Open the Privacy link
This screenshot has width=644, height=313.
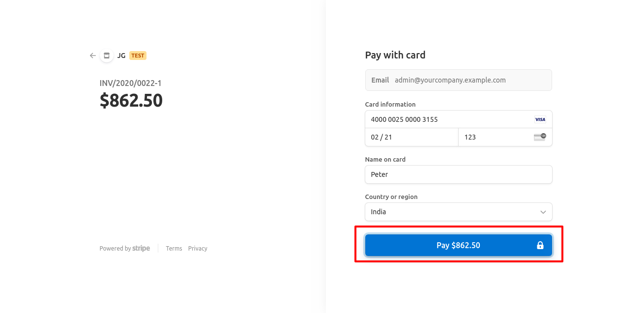[x=198, y=249]
